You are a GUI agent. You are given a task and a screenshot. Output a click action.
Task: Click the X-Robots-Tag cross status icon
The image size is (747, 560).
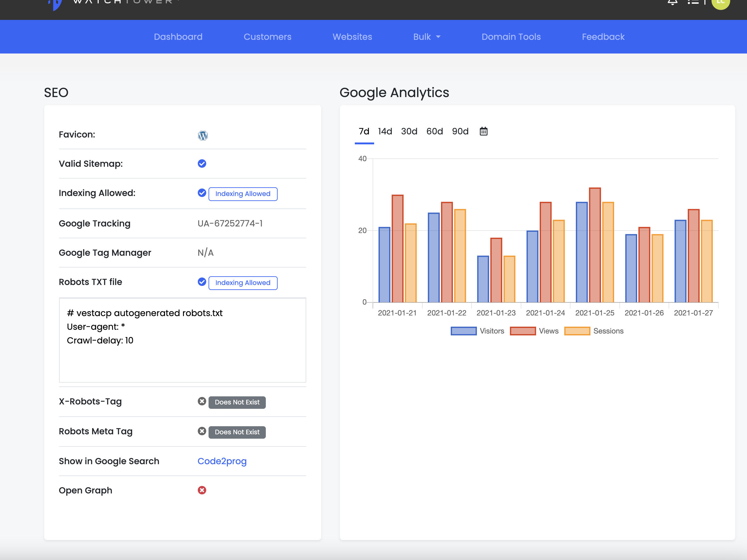pyautogui.click(x=202, y=401)
